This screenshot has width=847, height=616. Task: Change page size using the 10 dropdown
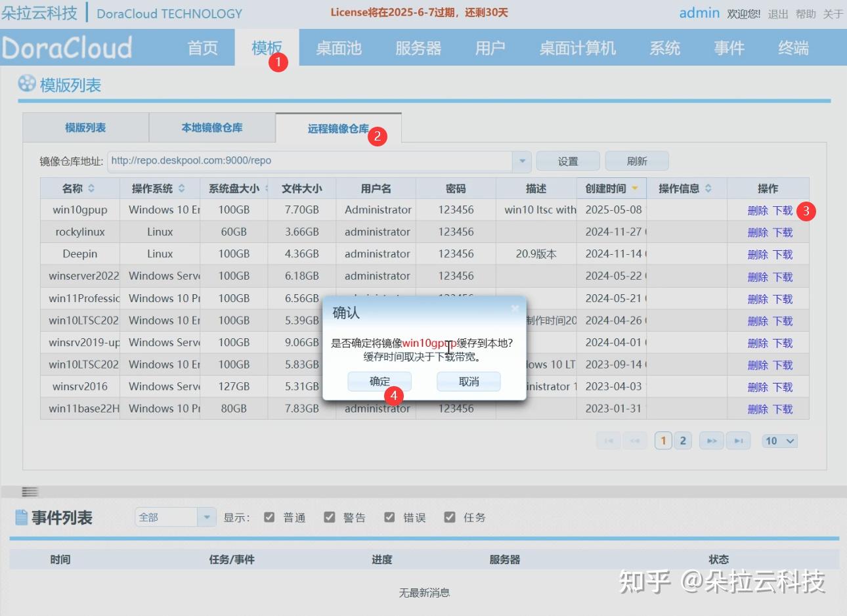coord(779,441)
